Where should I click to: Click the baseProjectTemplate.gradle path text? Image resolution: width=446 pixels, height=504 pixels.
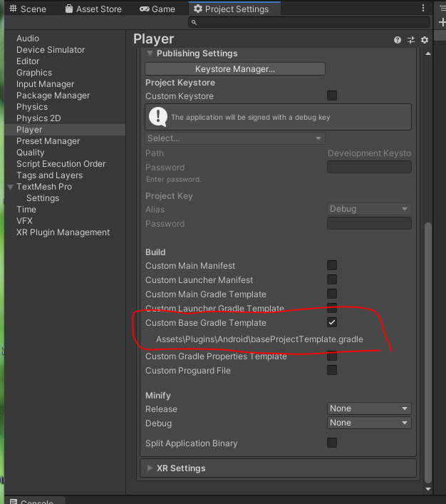click(259, 339)
